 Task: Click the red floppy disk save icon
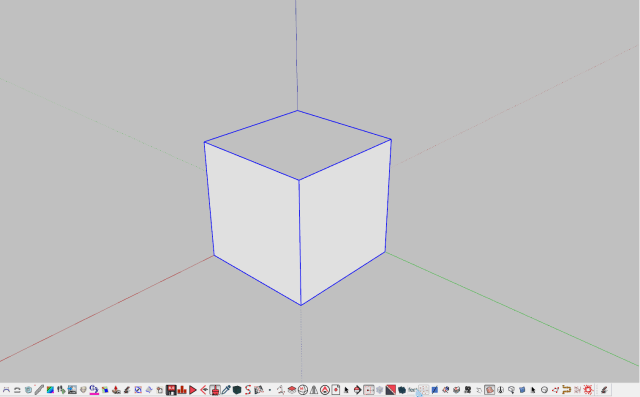tap(171, 390)
